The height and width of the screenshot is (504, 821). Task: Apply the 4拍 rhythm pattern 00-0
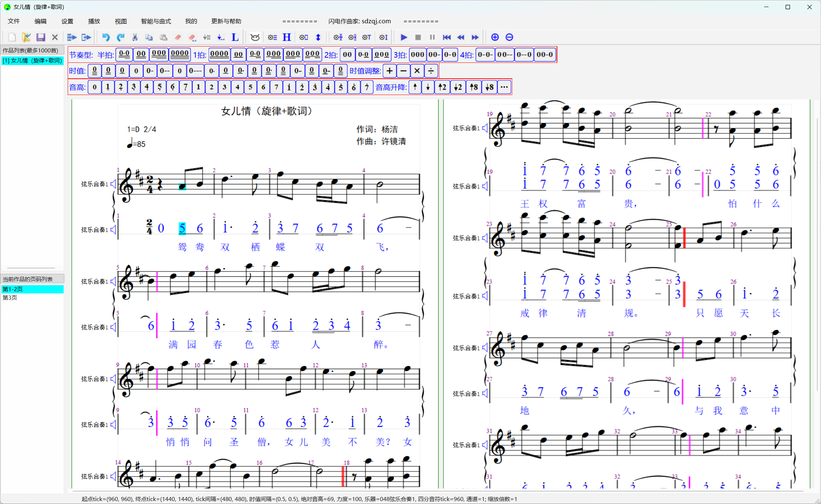tap(545, 55)
